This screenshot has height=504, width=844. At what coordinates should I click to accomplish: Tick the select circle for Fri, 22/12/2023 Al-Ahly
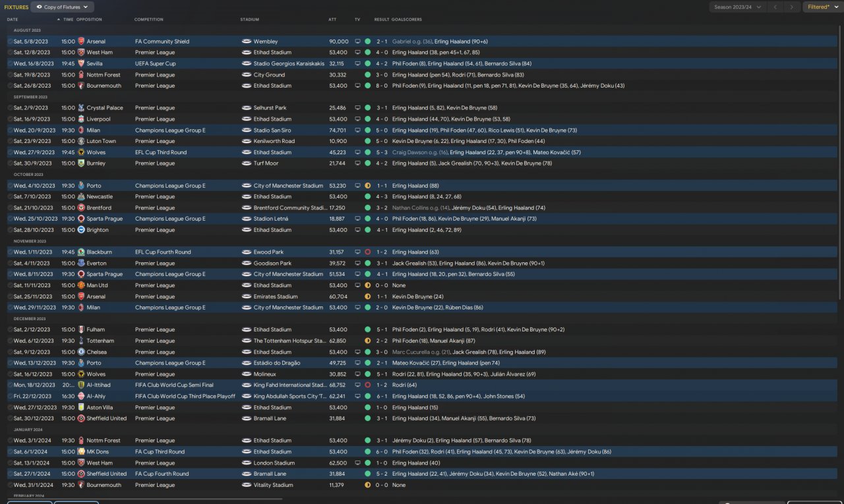click(x=10, y=396)
